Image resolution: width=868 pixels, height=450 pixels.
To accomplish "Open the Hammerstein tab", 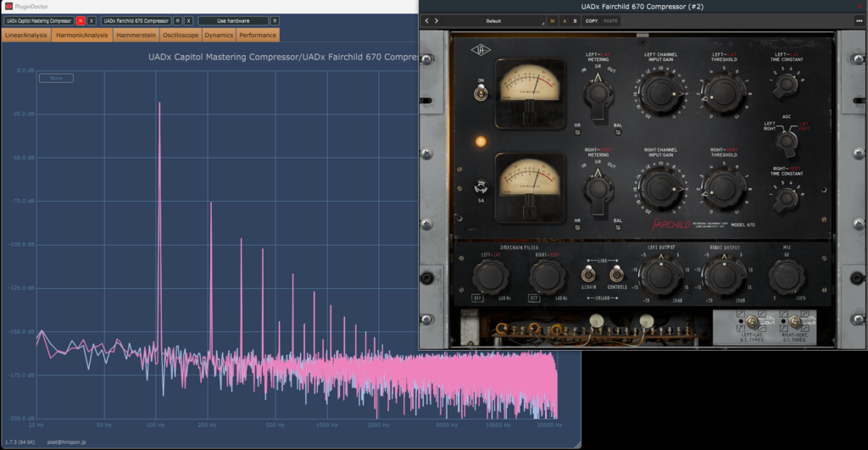I will [x=136, y=35].
